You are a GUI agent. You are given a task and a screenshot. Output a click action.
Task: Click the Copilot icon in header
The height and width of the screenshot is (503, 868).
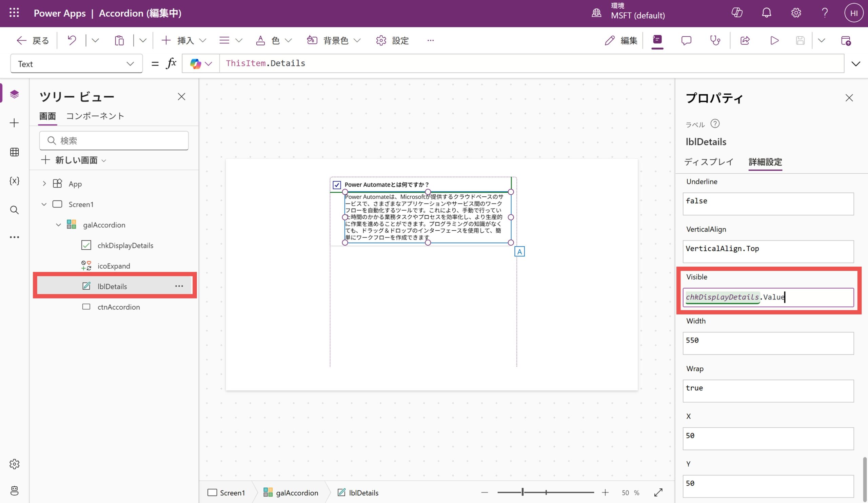pyautogui.click(x=737, y=13)
